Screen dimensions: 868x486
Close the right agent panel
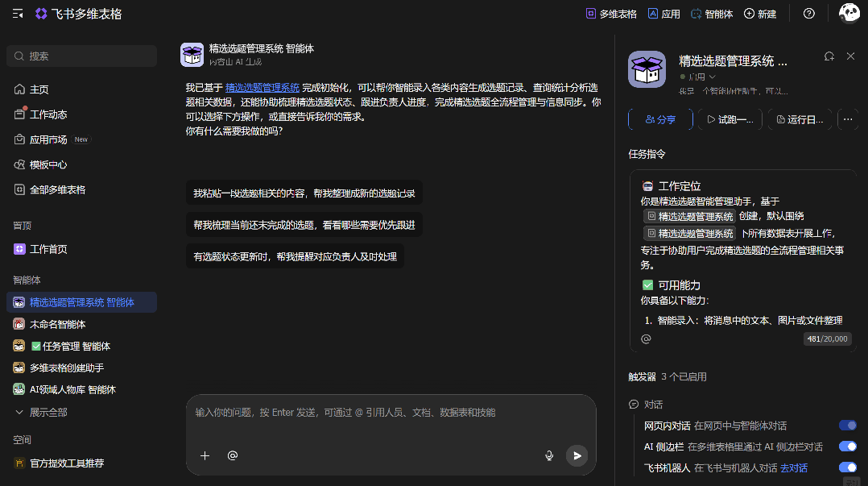coord(851,56)
